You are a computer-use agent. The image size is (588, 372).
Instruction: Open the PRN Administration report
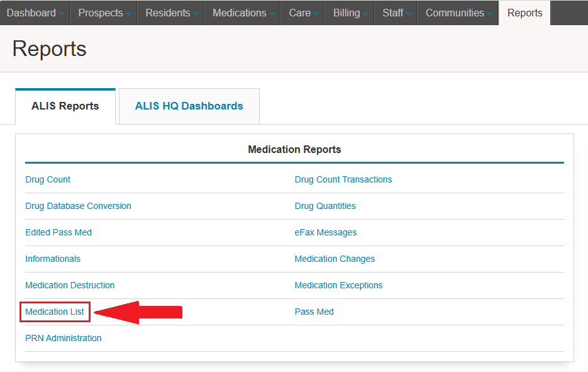click(63, 338)
